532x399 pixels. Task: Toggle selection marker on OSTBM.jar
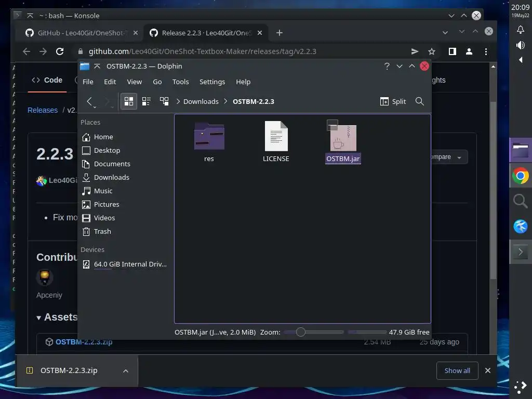click(332, 125)
